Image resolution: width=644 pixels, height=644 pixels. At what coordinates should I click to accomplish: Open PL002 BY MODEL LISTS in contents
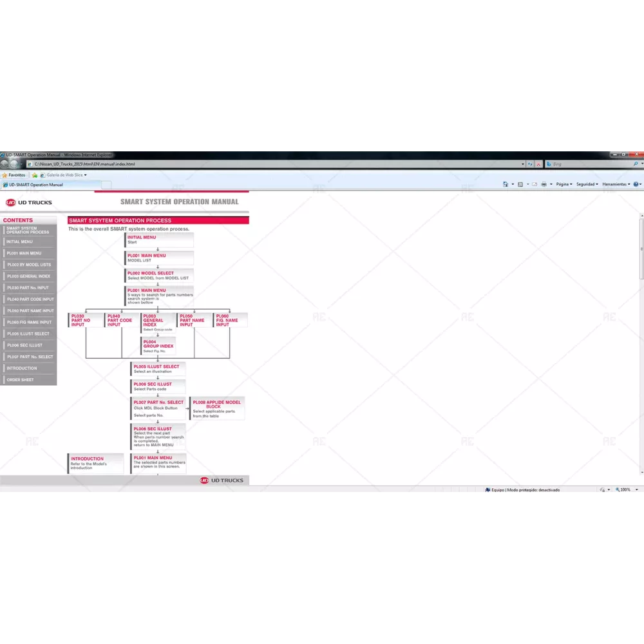[29, 265]
